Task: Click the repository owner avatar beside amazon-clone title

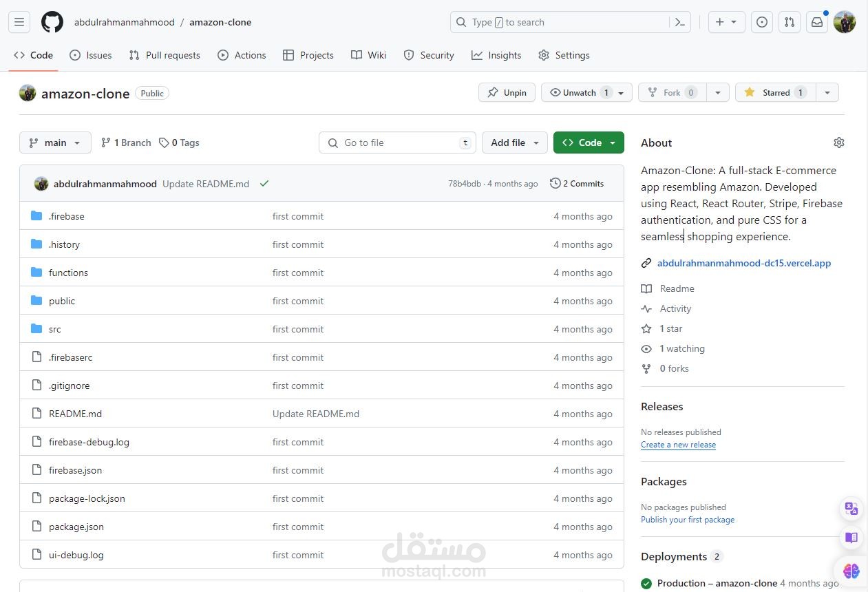Action: pyautogui.click(x=28, y=93)
